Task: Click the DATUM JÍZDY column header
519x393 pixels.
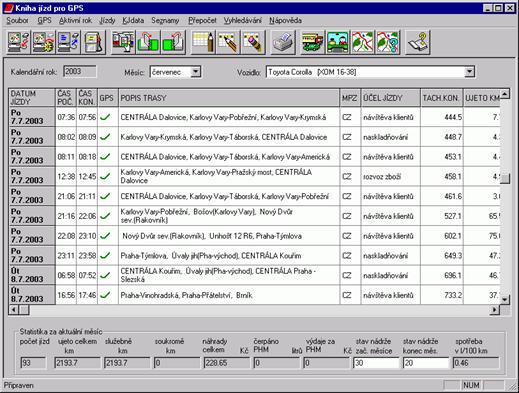Action: pos(32,98)
